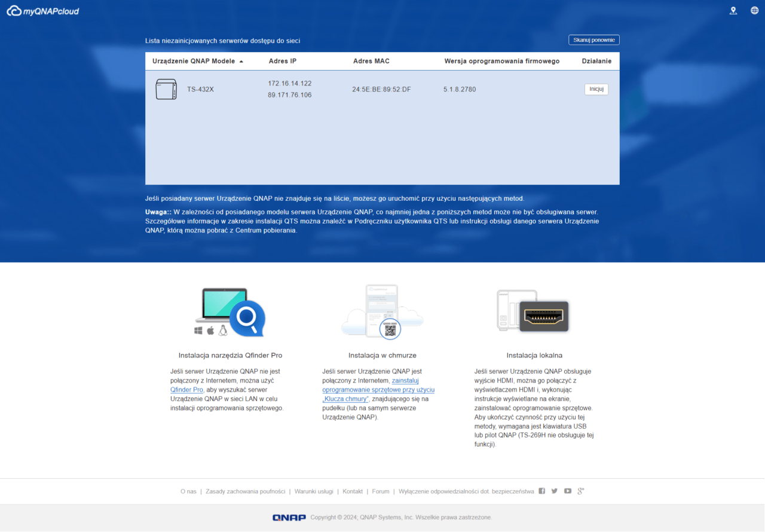Open the YouTube icon in footer
765x532 pixels.
click(568, 491)
